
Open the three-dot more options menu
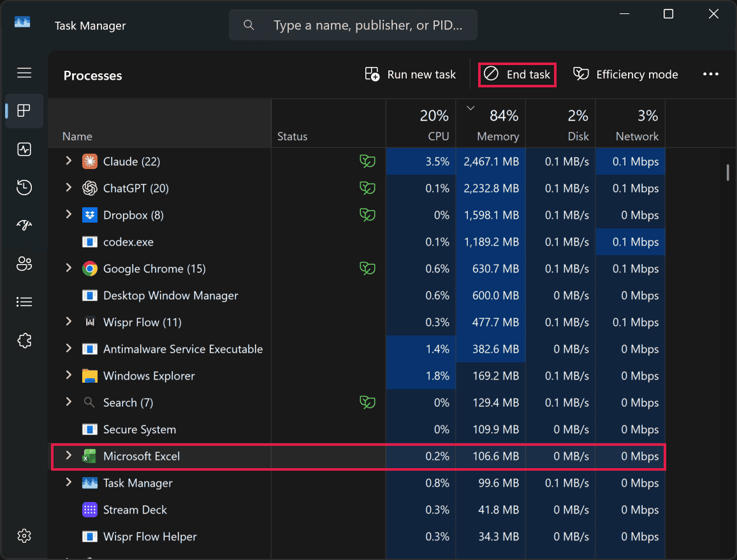tap(711, 74)
